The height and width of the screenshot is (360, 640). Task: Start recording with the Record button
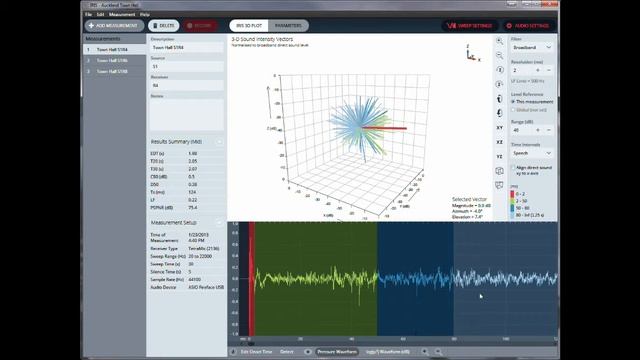click(200, 25)
